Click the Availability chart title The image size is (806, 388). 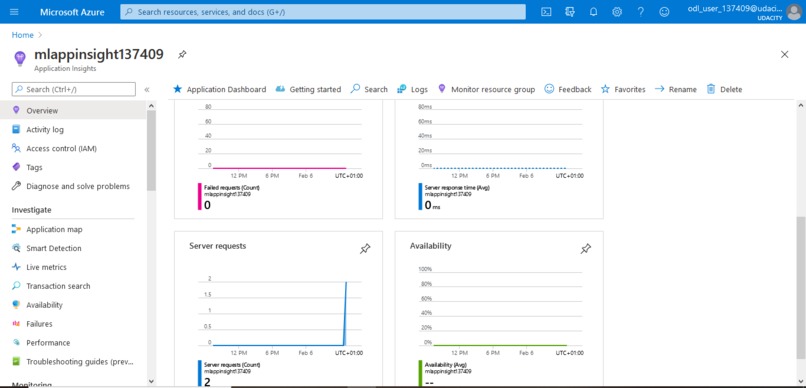tap(430, 246)
